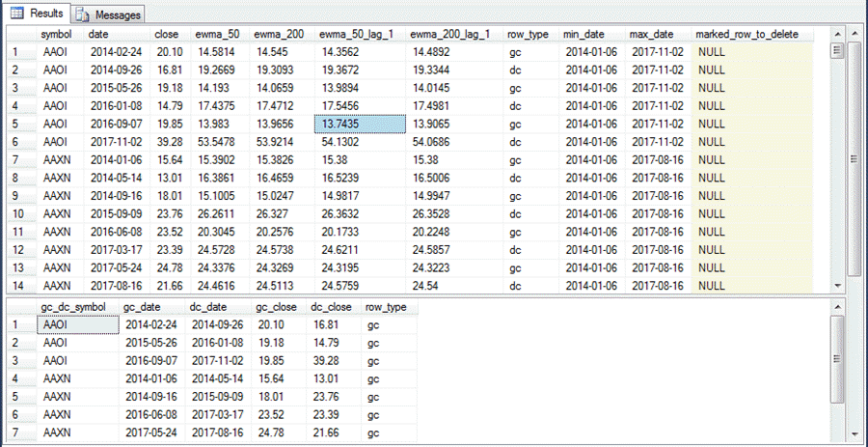Select row_type column header in top grid
The width and height of the screenshot is (868, 447).
coord(530,35)
